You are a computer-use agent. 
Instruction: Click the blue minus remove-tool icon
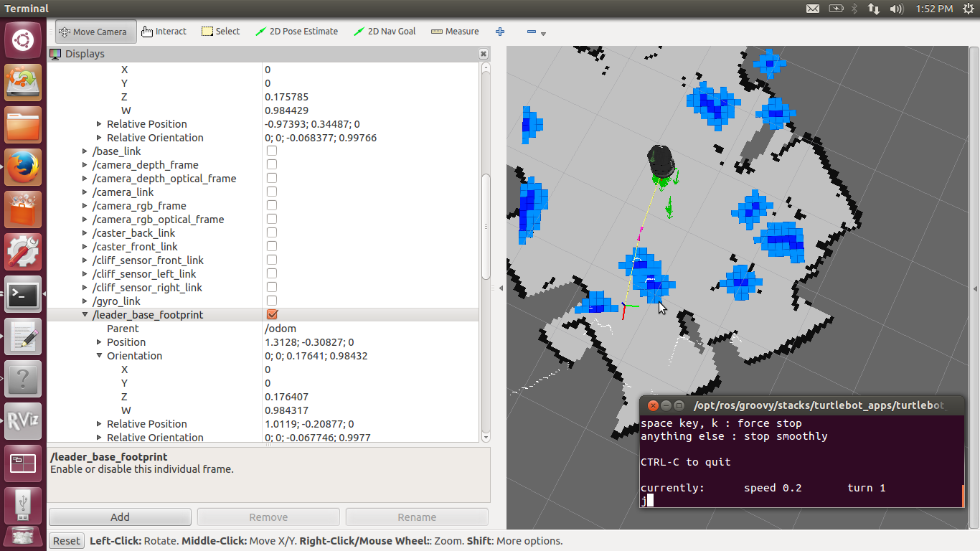pos(532,32)
